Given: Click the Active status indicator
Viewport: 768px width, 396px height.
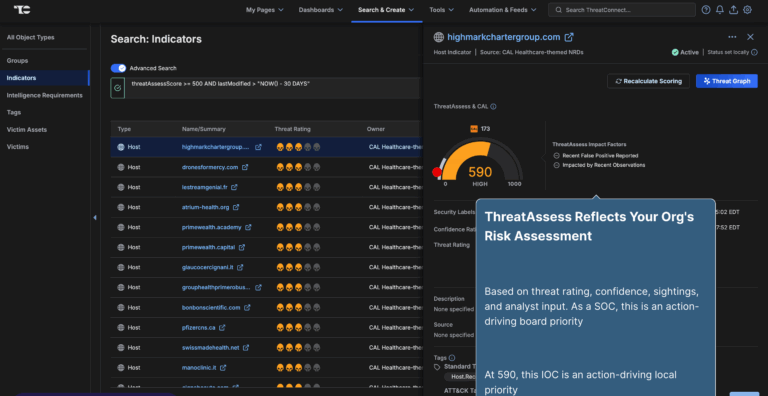Looking at the screenshot, I should (x=685, y=52).
